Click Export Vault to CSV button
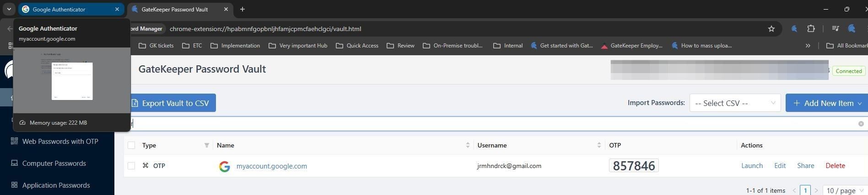868x195 pixels. (x=173, y=103)
